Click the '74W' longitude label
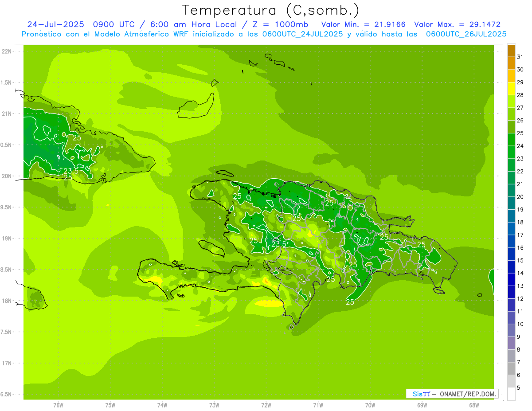The image size is (532, 411). tap(162, 405)
